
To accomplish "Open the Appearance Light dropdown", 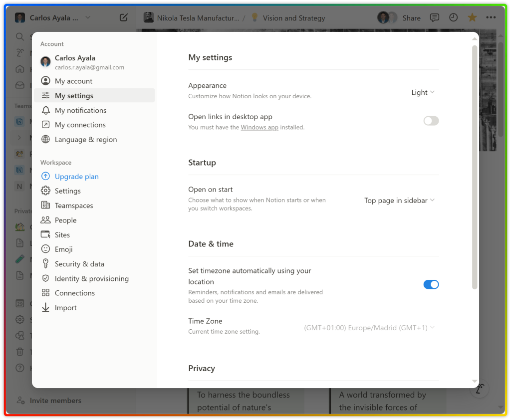I will pos(423,93).
